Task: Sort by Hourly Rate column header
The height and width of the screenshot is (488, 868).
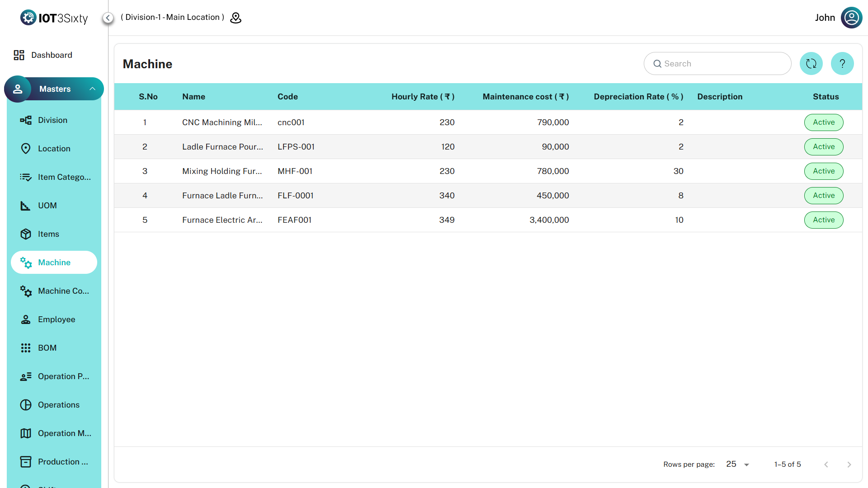Action: pos(422,97)
